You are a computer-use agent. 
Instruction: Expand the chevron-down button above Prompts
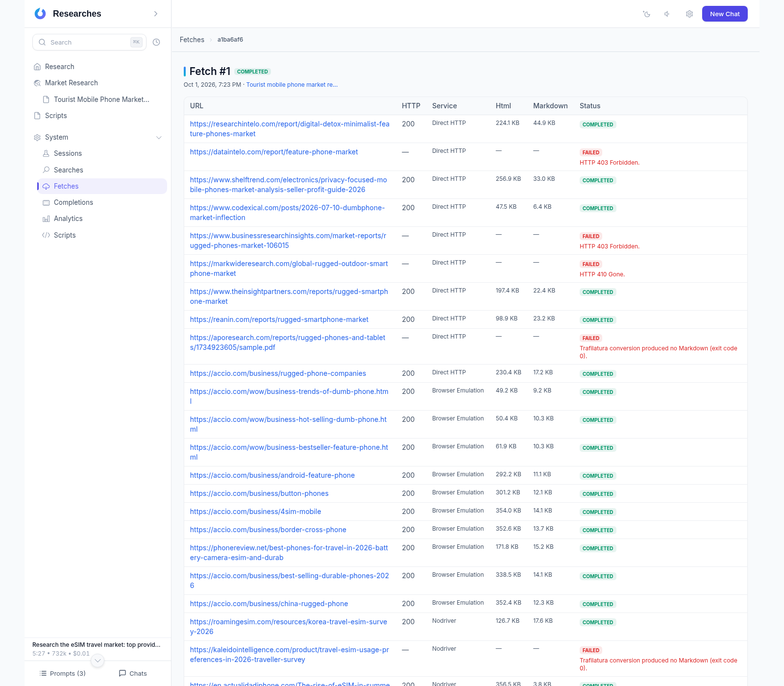point(98,661)
